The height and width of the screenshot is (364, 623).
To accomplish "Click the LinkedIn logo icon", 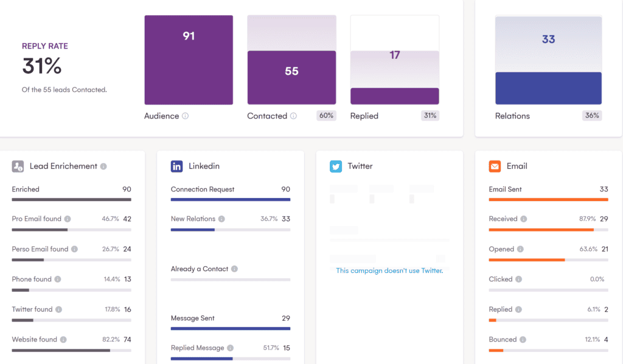I will click(177, 166).
